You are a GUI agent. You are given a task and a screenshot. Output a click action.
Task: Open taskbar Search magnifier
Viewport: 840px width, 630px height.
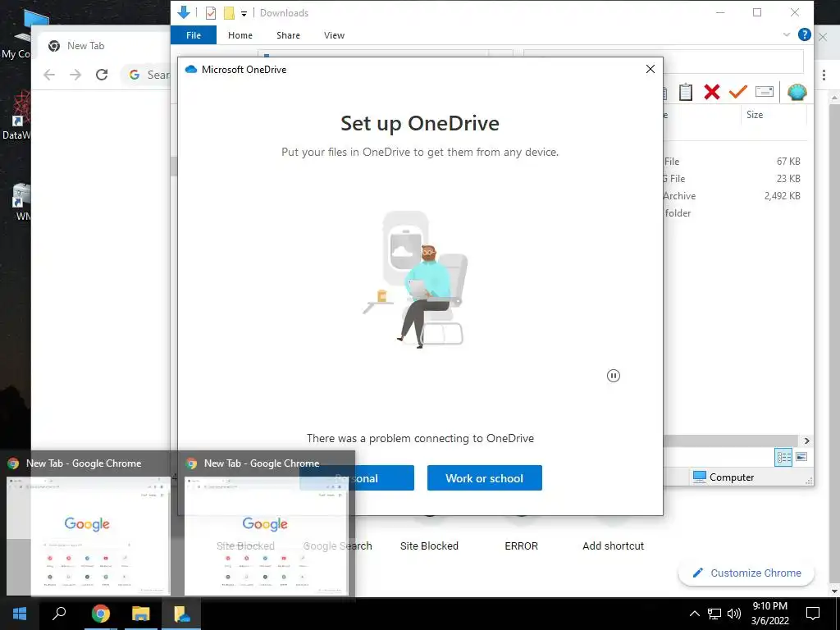pos(59,614)
